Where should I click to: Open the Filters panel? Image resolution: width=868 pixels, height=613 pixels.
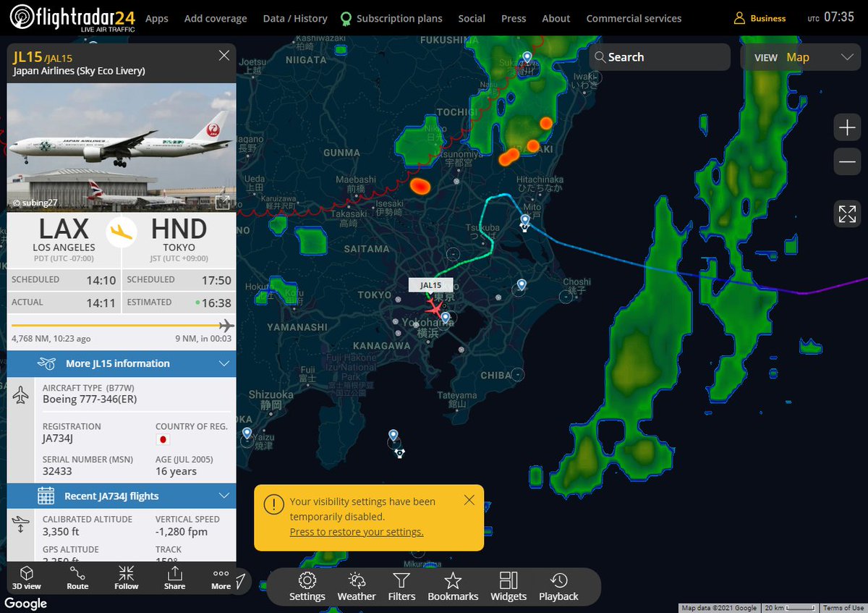point(401,587)
